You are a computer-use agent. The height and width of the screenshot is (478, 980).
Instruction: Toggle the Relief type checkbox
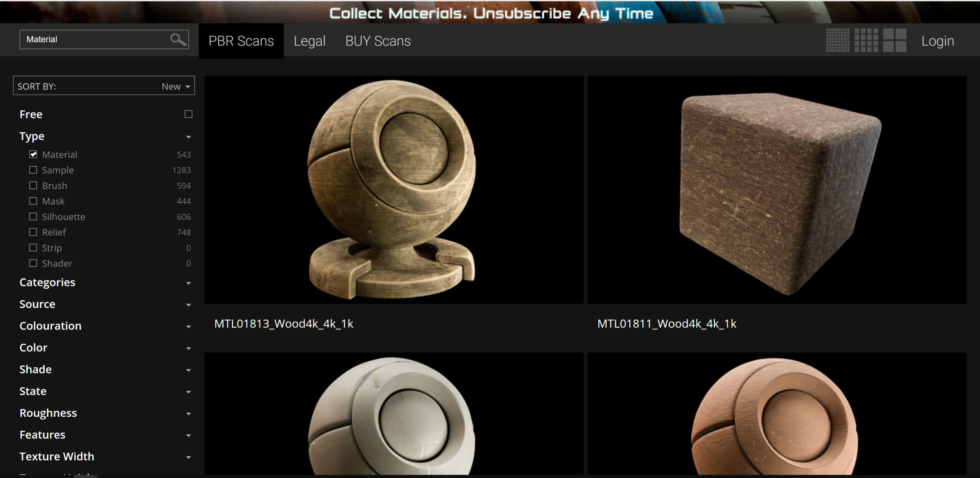point(33,232)
